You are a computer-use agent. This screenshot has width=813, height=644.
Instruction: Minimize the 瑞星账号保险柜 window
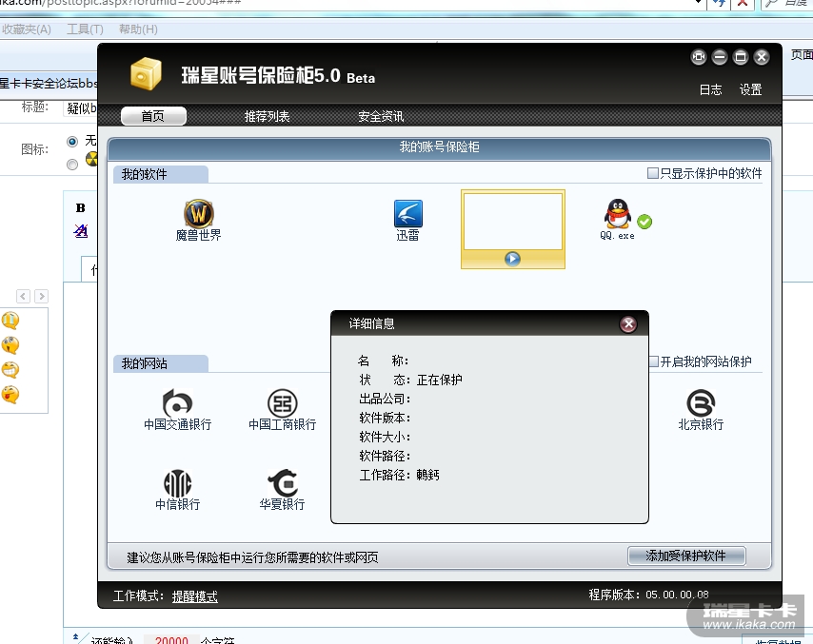point(719,57)
